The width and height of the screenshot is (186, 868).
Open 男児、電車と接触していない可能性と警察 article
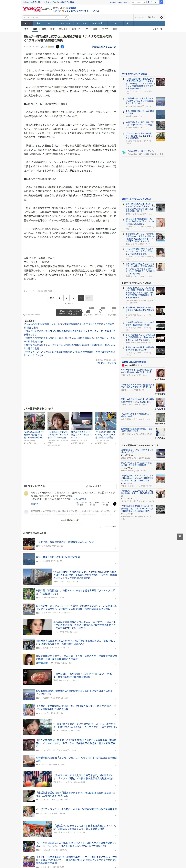(x=58, y=557)
